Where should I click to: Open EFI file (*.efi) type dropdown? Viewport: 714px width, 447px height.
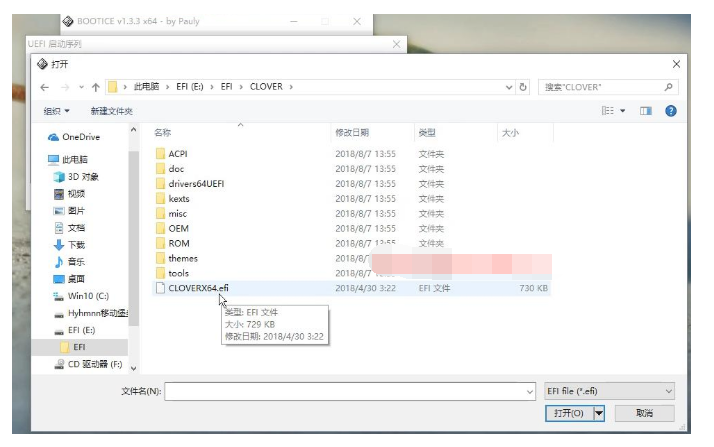[x=609, y=391]
